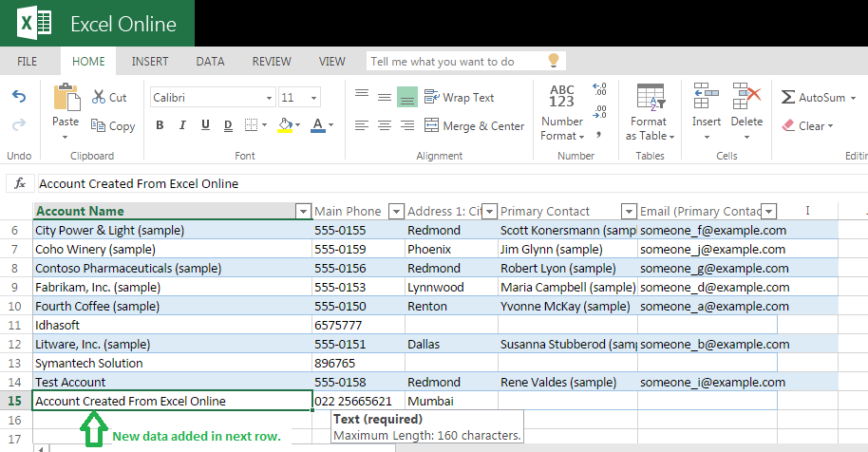Click the Tell me search box
Viewport: 868px width, 452px height.
[x=466, y=62]
